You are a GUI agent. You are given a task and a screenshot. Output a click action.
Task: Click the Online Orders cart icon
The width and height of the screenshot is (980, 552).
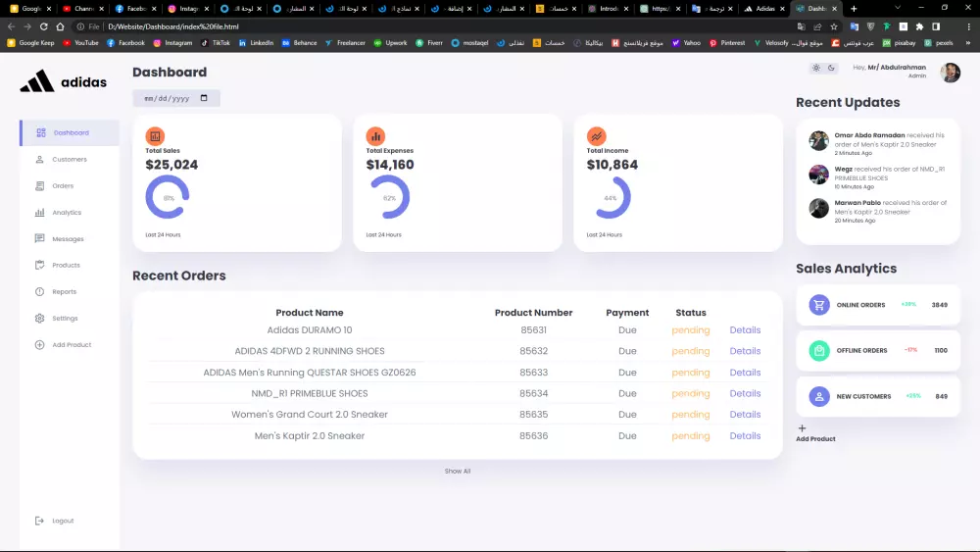pos(818,305)
